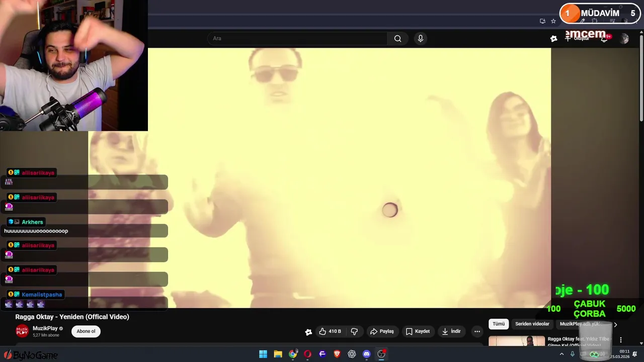This screenshot has width=644, height=362.
Task: Open the MuzikPlay channel name link
Action: (45, 328)
